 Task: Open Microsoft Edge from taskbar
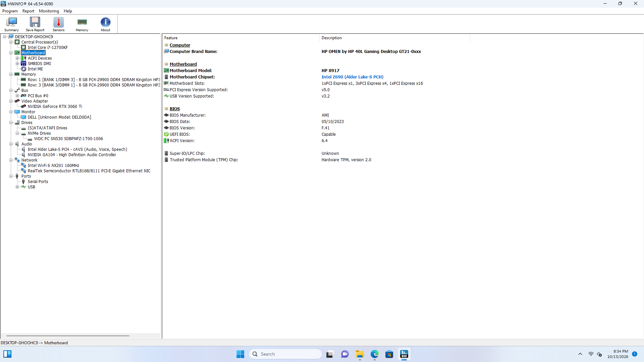[374, 354]
